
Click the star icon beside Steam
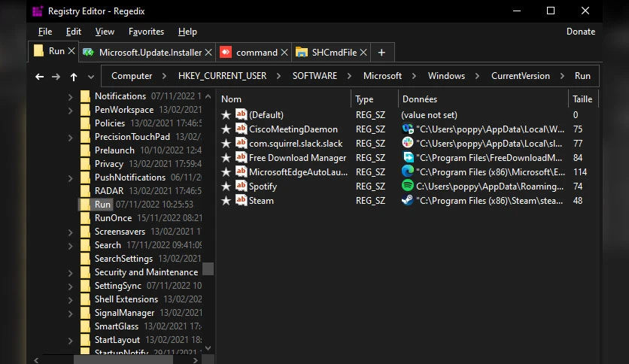point(226,201)
